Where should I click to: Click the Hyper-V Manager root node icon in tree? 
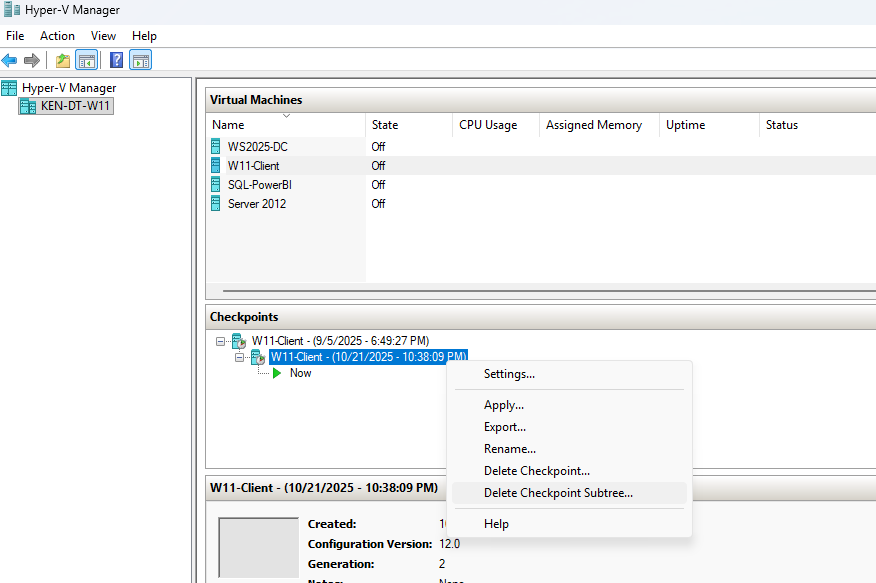pos(9,88)
